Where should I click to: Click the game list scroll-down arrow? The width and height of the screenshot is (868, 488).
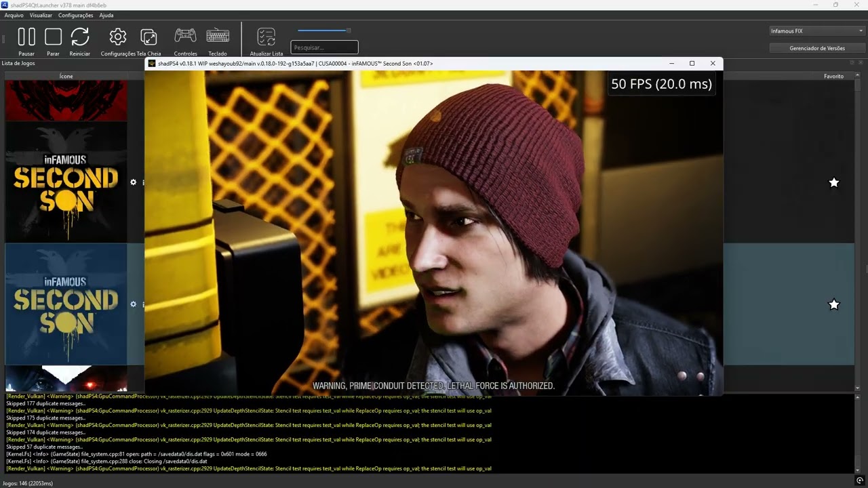click(x=858, y=388)
